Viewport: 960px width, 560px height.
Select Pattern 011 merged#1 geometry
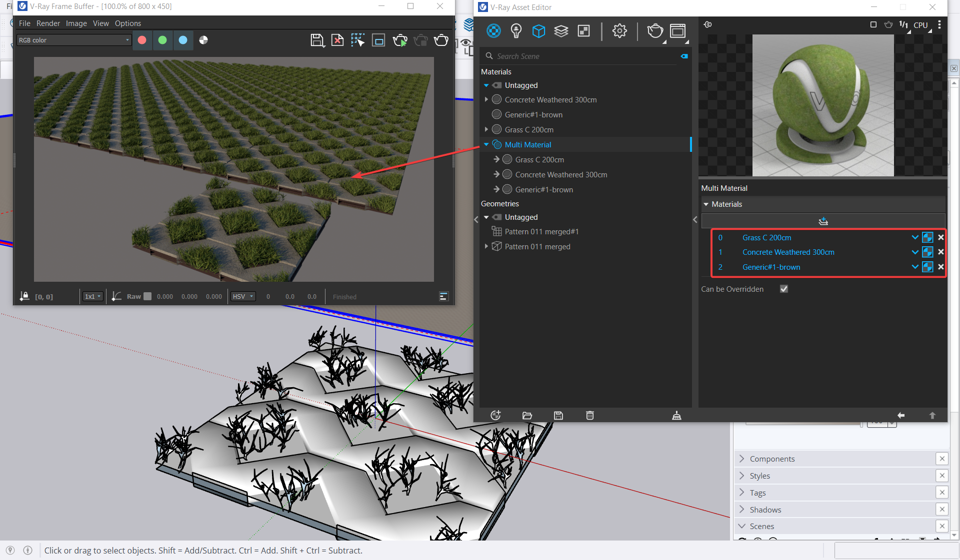541,232
